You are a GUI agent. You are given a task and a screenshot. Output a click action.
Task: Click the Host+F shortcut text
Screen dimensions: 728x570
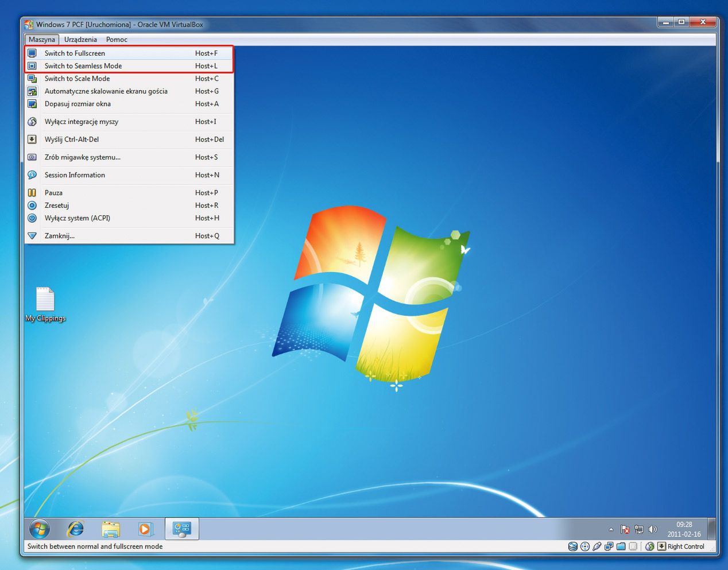click(206, 53)
